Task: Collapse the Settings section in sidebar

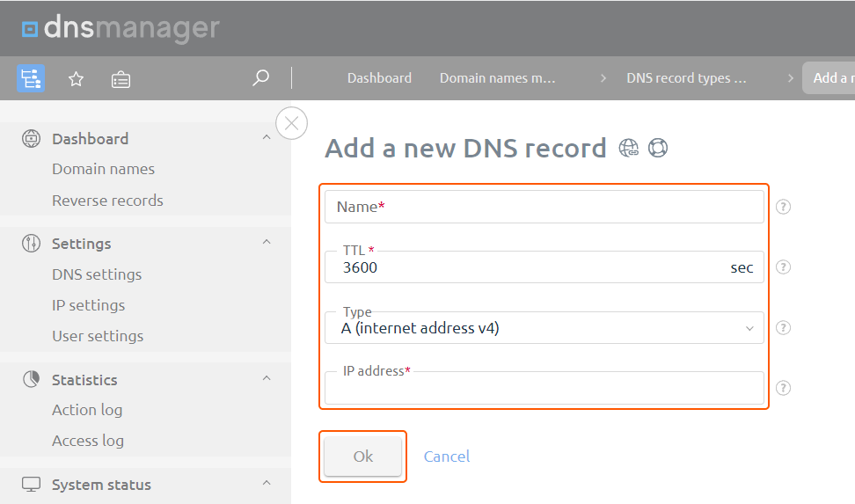Action: click(x=267, y=242)
